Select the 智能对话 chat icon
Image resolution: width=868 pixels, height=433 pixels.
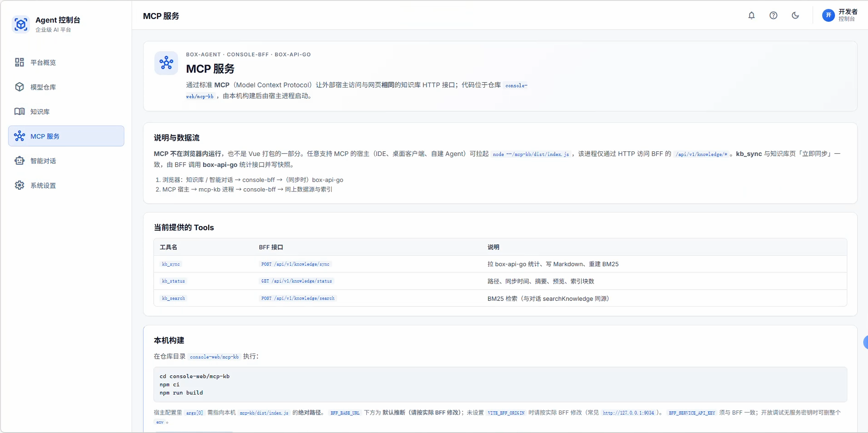pyautogui.click(x=19, y=160)
